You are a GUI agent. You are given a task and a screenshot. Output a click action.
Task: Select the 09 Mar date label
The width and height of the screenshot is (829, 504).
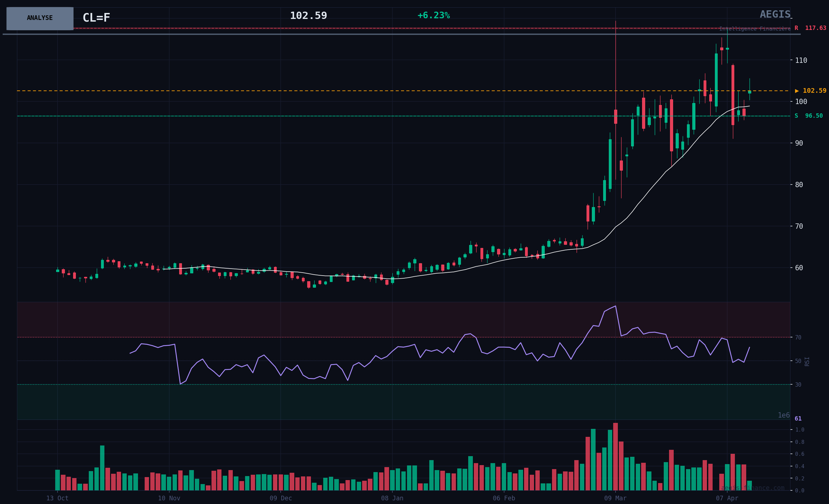[615, 498]
